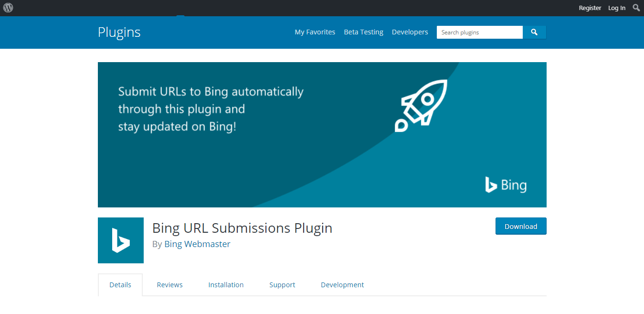Click the Bing URL Submissions Plugin title

tap(242, 228)
